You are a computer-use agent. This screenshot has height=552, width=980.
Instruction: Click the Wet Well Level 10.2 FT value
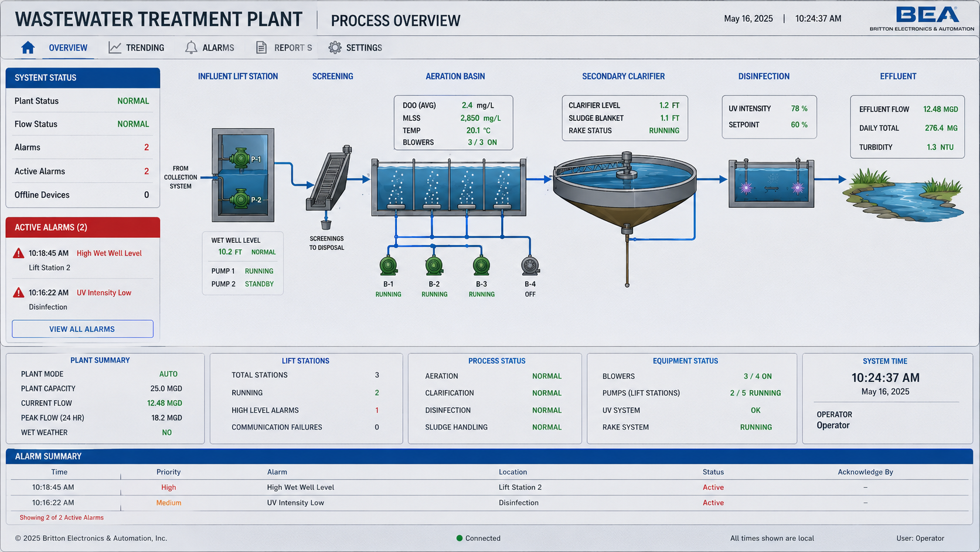point(230,252)
